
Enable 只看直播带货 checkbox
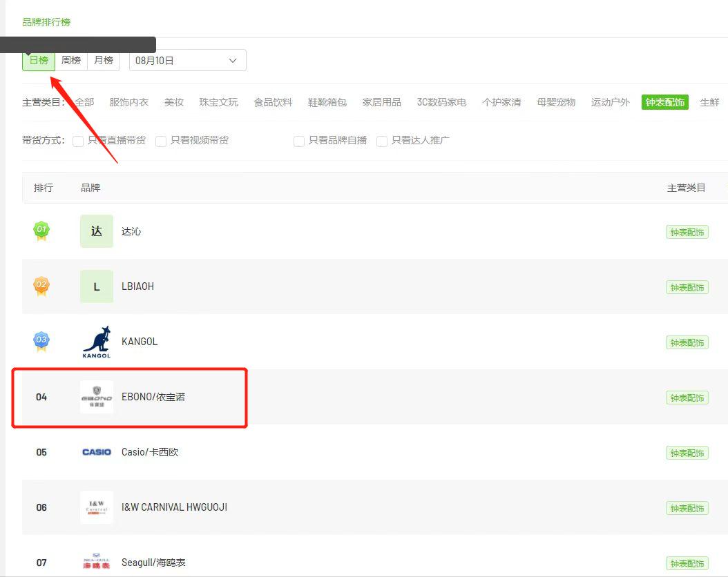tap(78, 141)
